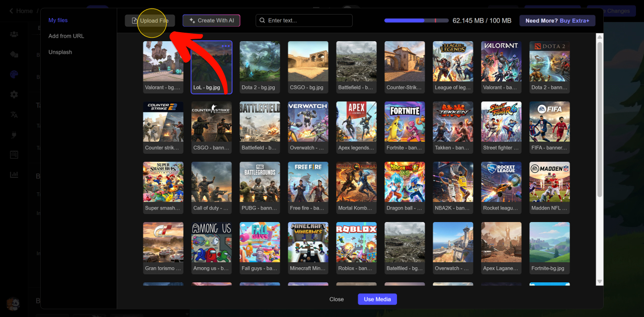The width and height of the screenshot is (644, 317).
Task: Click the media list vertical scrollbar
Action: click(599, 121)
